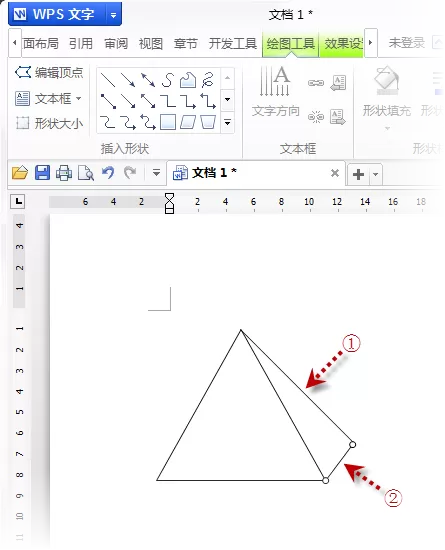The image size is (445, 550).
Task: Go to previous linked text box
Action: click(x=338, y=83)
